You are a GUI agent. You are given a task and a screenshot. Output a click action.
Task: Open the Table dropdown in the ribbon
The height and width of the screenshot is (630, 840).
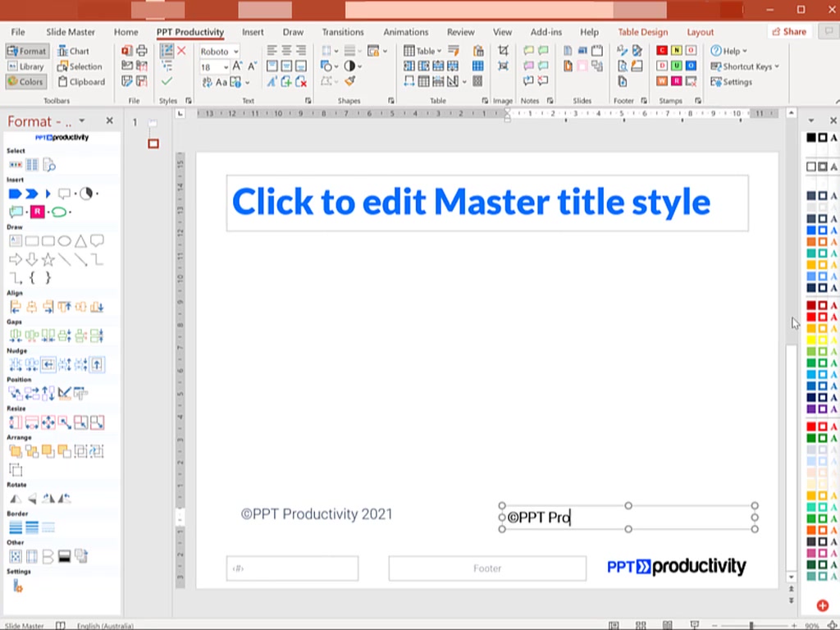422,51
